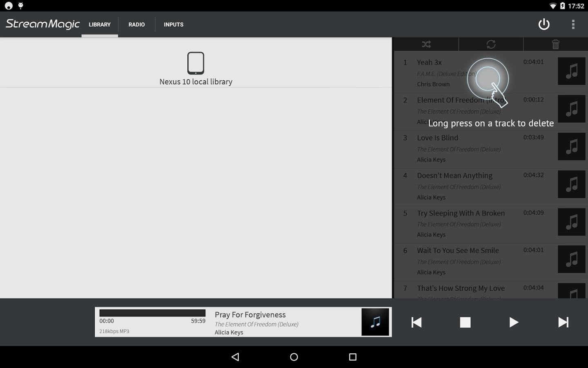
Task: Toggle repeat for the queue
Action: click(x=491, y=44)
